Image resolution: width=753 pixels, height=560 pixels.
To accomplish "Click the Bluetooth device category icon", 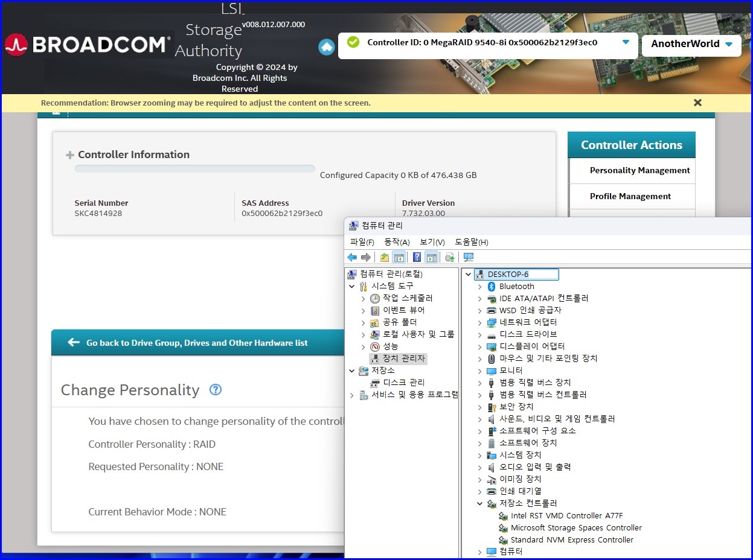I will point(492,287).
